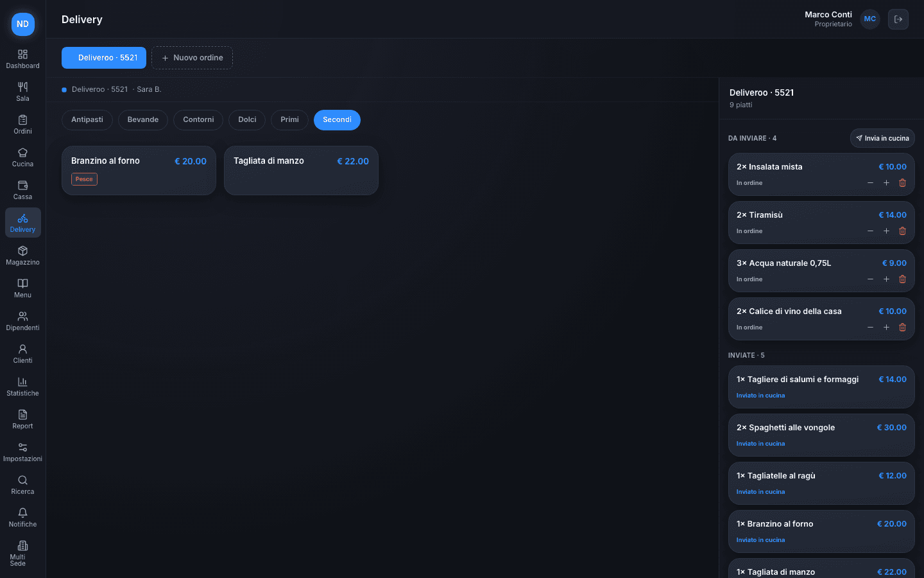Open the Dashboard section in sidebar
The width and height of the screenshot is (924, 578).
pos(22,59)
